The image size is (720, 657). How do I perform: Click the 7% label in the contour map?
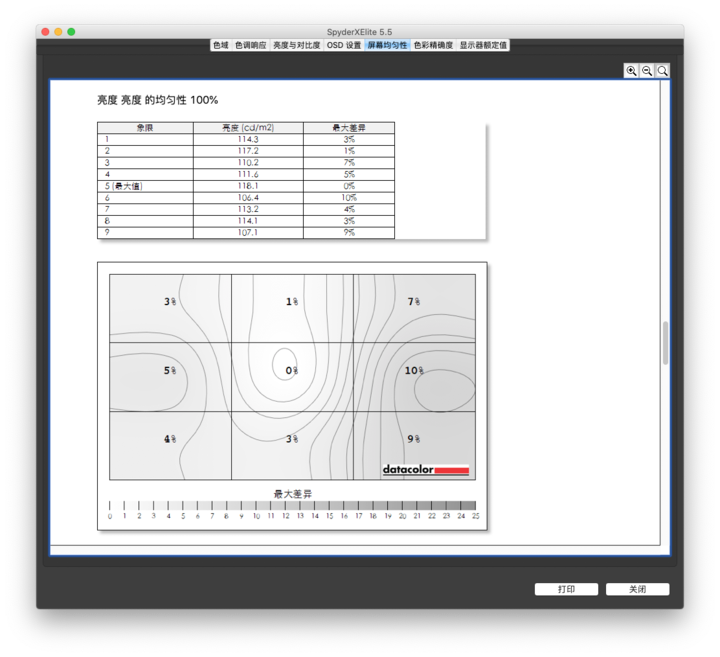coord(414,301)
